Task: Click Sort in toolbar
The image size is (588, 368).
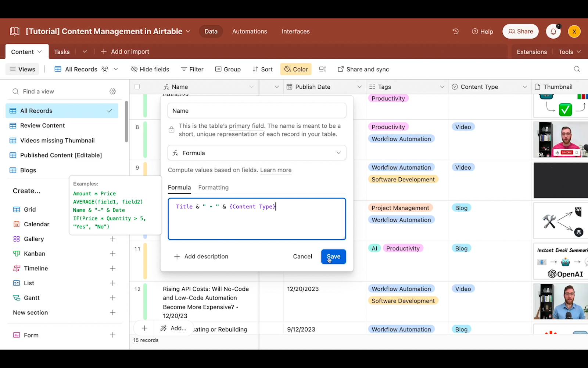Action: (x=262, y=69)
